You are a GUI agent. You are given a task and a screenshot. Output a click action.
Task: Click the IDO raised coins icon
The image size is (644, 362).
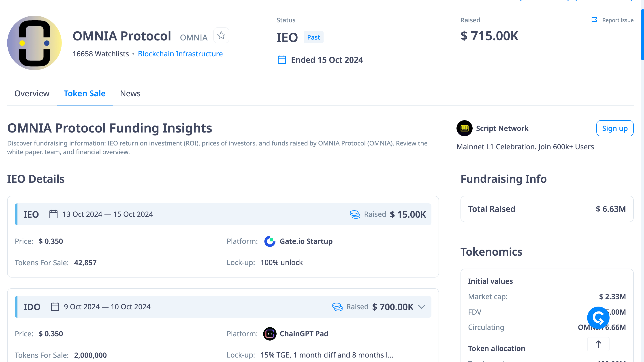click(338, 307)
